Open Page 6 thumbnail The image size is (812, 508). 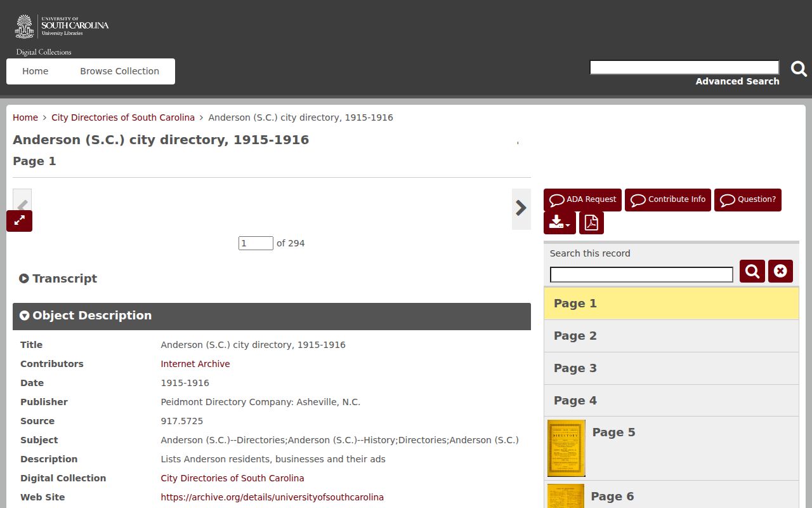coord(566,496)
